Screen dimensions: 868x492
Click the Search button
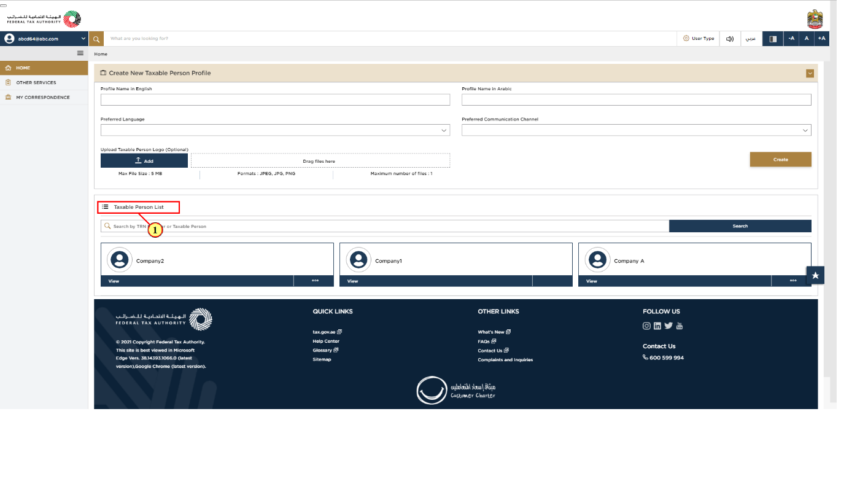[740, 226]
